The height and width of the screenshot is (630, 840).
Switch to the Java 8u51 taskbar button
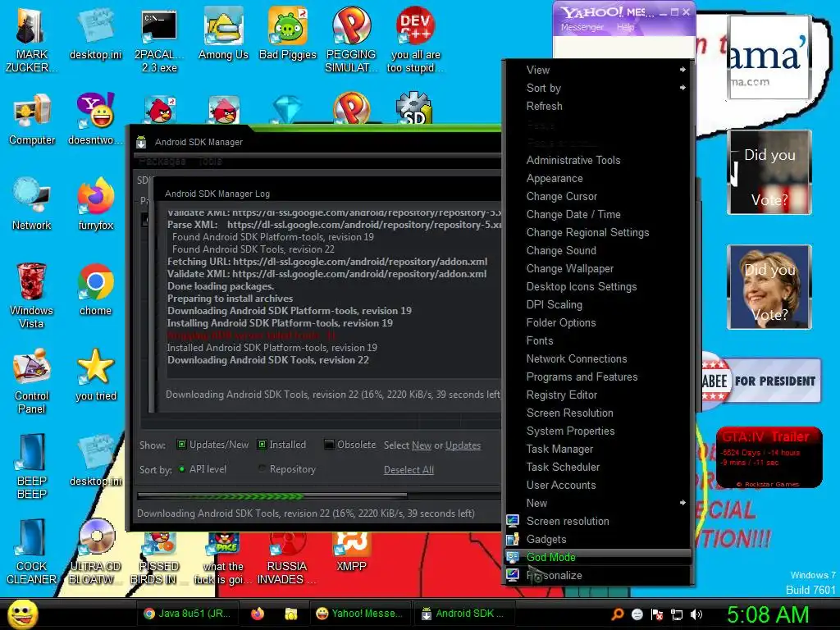tap(188, 614)
